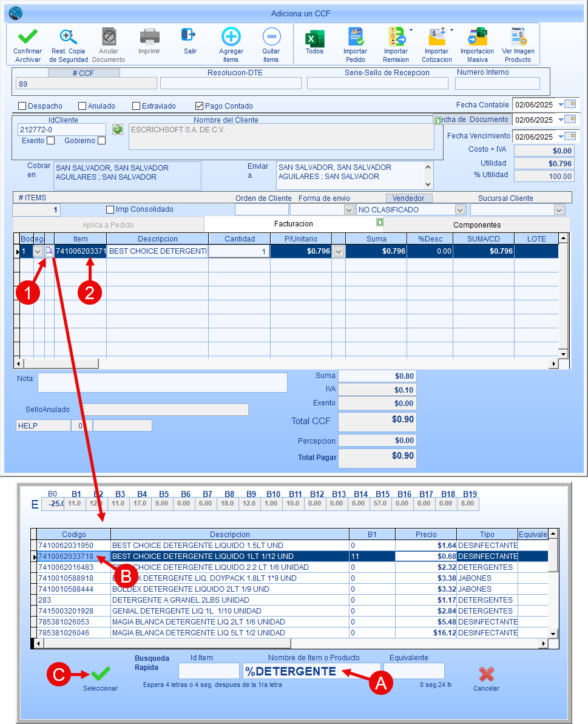The height and width of the screenshot is (724, 588).
Task: Click the Seleccionar green check icon
Action: click(100, 674)
